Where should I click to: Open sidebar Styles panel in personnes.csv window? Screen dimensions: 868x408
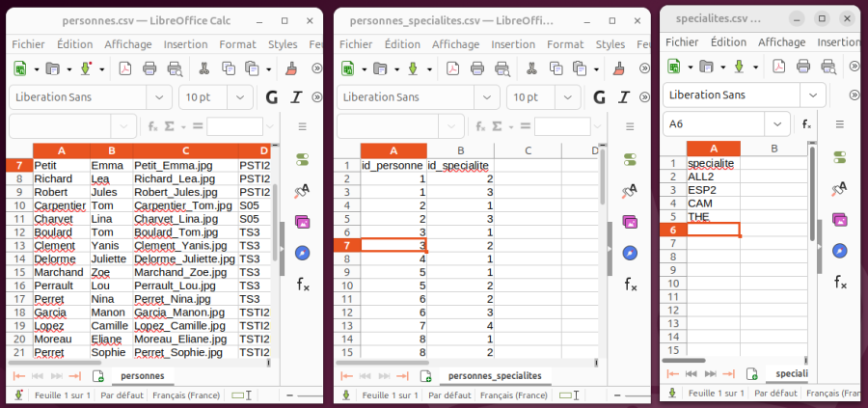(x=302, y=191)
